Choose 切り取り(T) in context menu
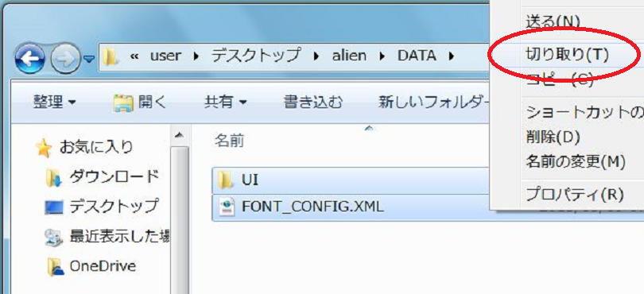 coord(567,54)
